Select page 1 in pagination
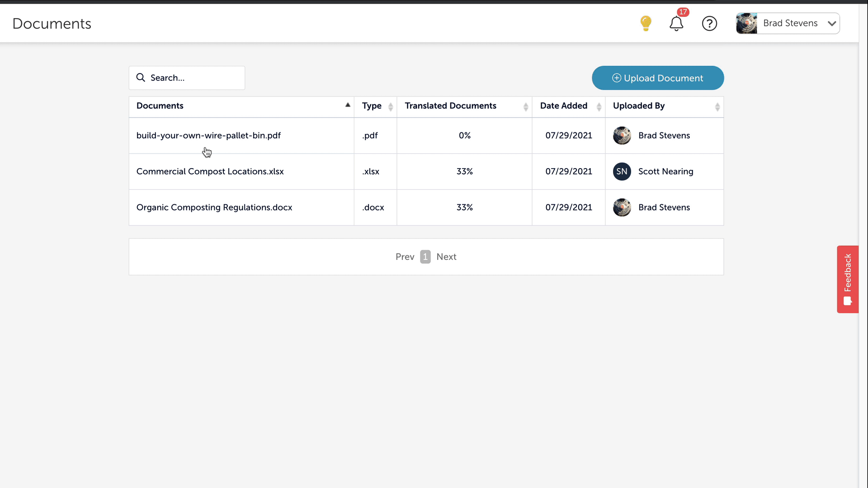Viewport: 868px width, 488px height. click(425, 257)
